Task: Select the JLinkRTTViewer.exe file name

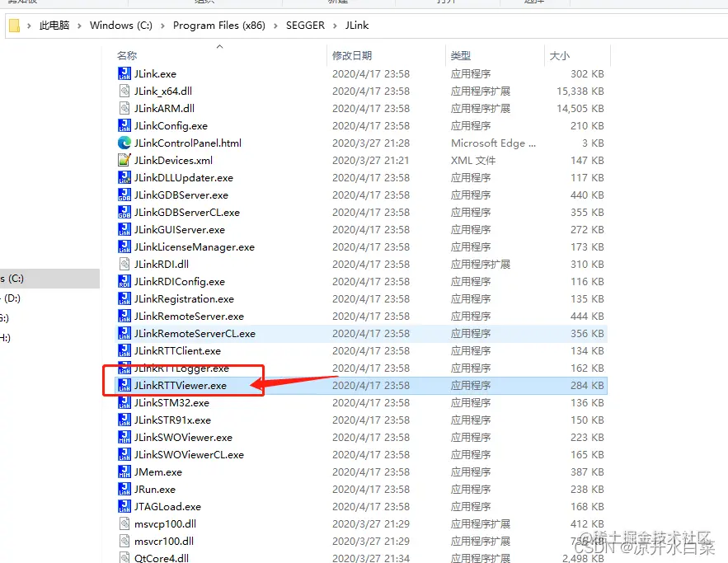Action: click(x=180, y=385)
